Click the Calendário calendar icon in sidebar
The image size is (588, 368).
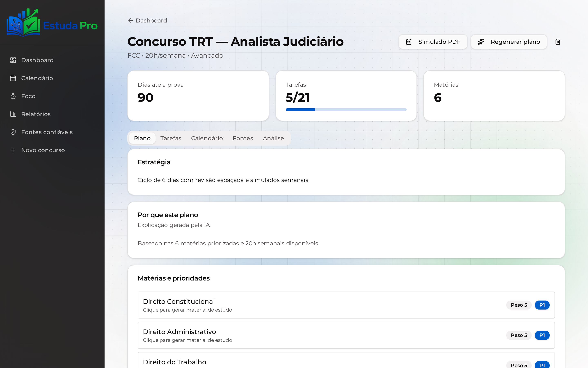pyautogui.click(x=13, y=78)
